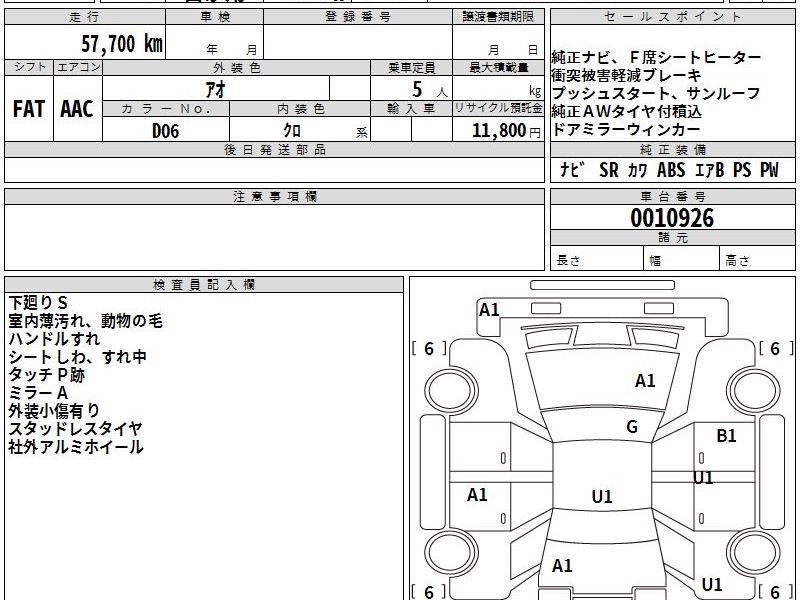Select the note シートしわ、すれ中

point(78,357)
